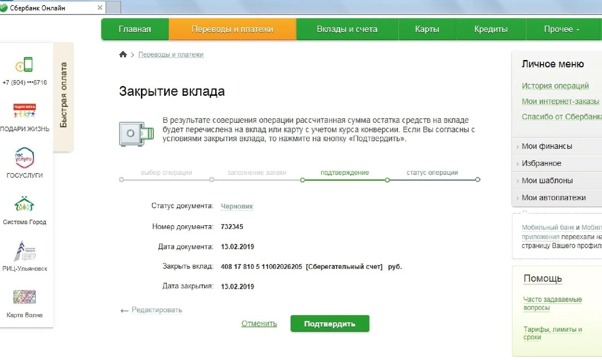
Task: Open Мобильный банк link
Action: point(548,227)
